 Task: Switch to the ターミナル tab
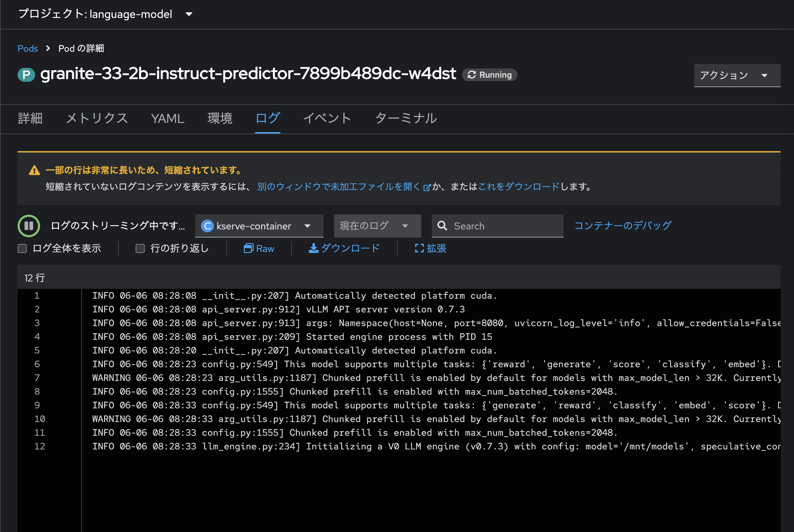[406, 118]
